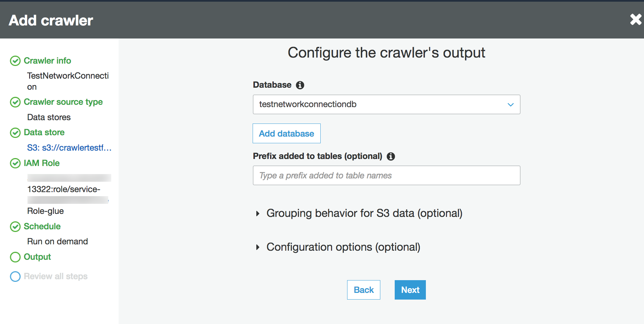Click the Crawler info green checkmark icon
The image size is (644, 324).
pos(15,61)
